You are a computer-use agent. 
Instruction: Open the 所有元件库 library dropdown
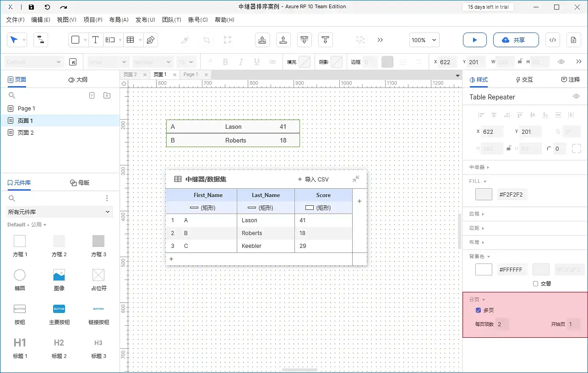60,212
